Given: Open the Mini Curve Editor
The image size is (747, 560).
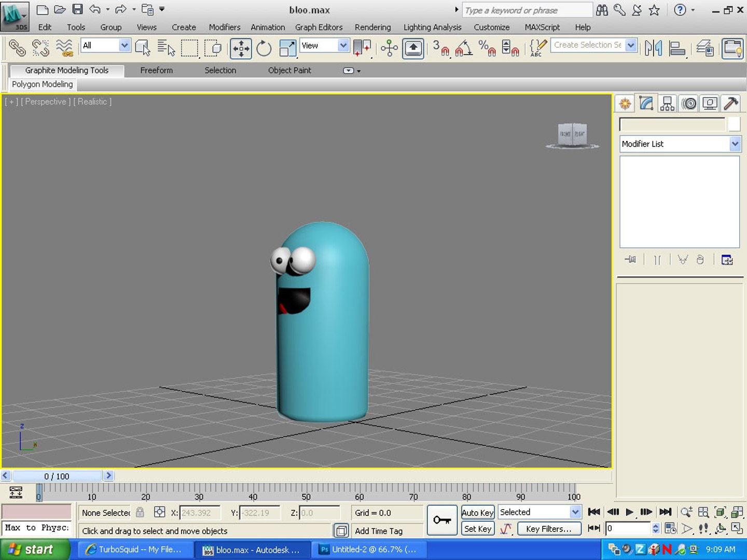Looking at the screenshot, I should point(16,492).
